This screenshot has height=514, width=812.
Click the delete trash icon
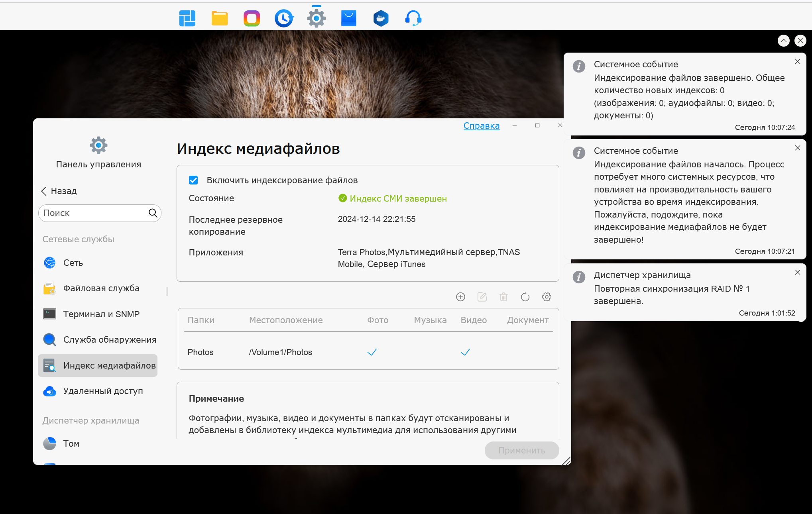coord(503,297)
